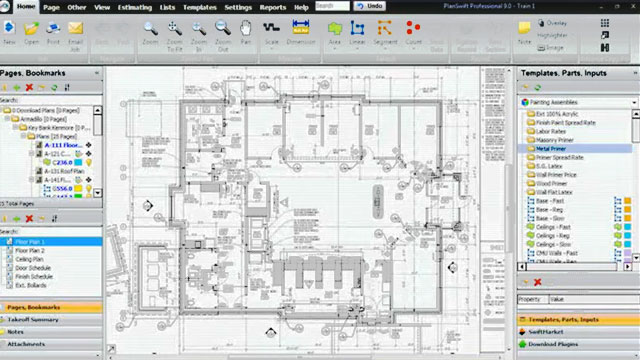Viewport: 640px width, 360px height.
Task: Toggle lightbulb visibility for C236.0 takeoff
Action: point(89,162)
